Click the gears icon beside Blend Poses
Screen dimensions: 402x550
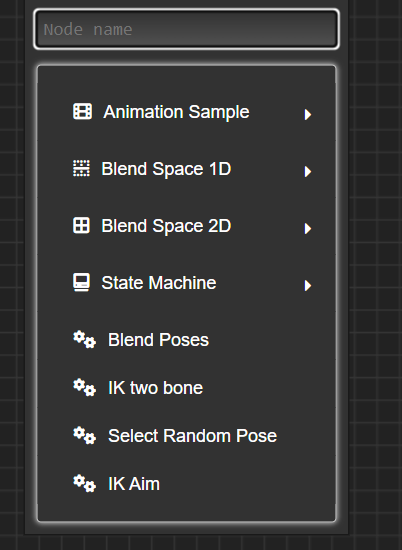[x=84, y=340]
